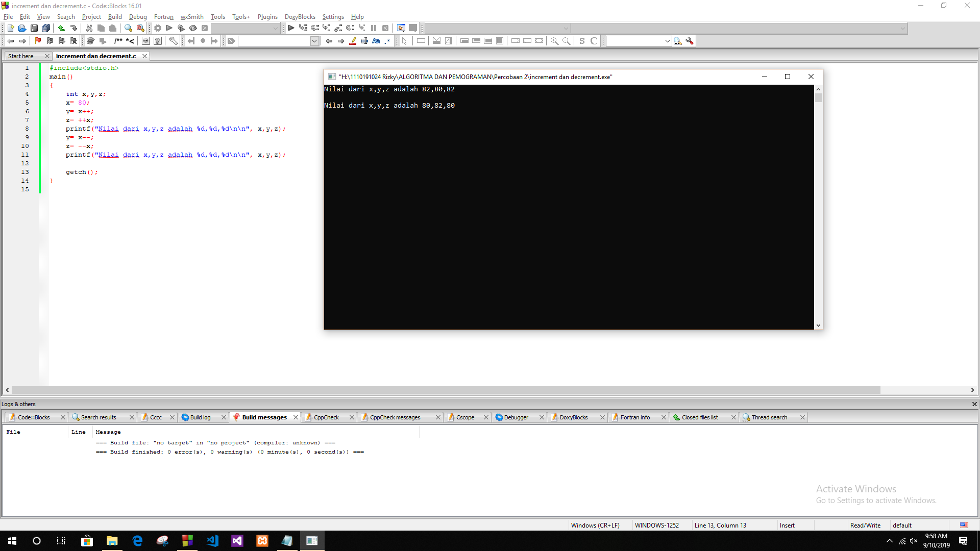Open the build target dropdown

click(x=275, y=28)
